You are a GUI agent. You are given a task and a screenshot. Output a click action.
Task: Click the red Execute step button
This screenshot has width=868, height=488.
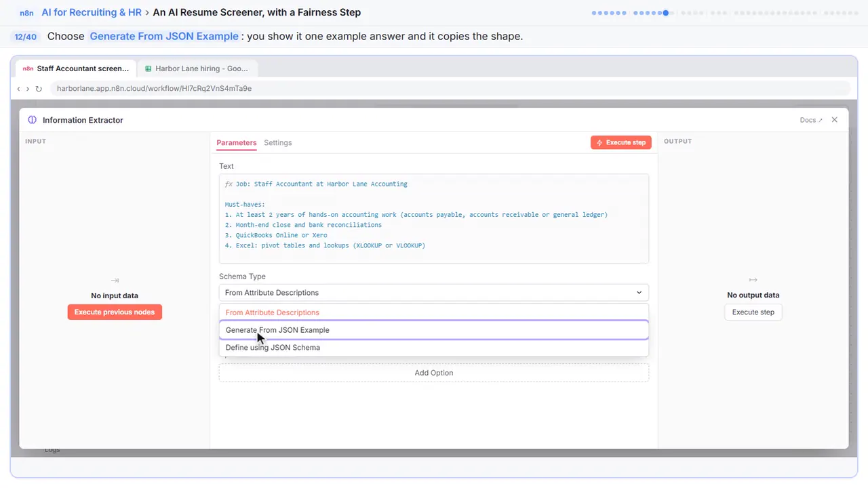click(621, 143)
